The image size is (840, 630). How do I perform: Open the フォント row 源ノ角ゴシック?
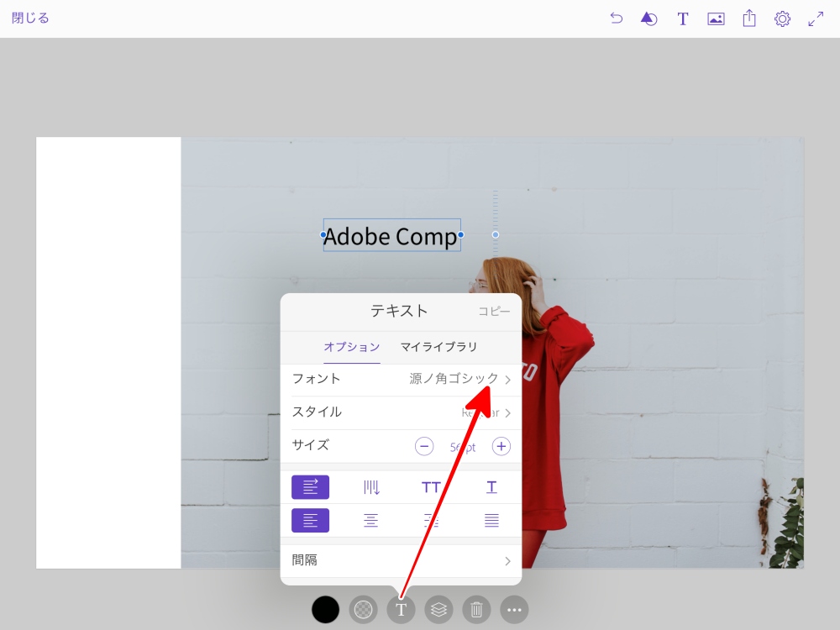[401, 380]
